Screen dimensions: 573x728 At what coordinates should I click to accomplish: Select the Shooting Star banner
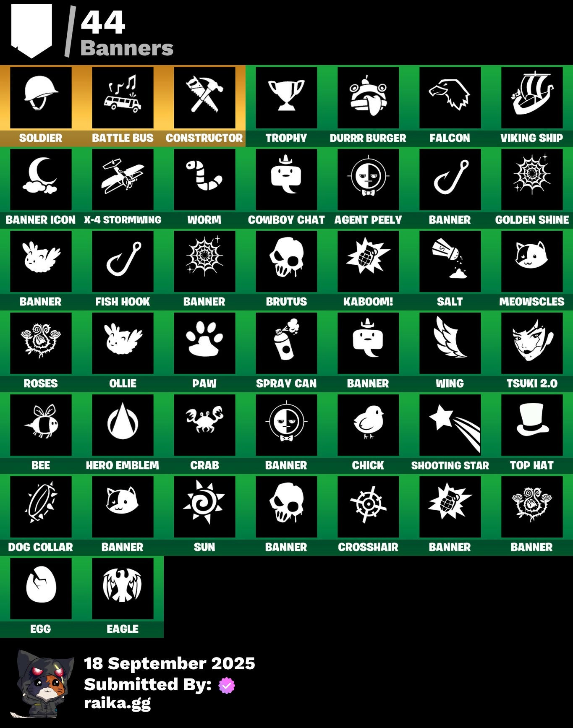pyautogui.click(x=450, y=425)
